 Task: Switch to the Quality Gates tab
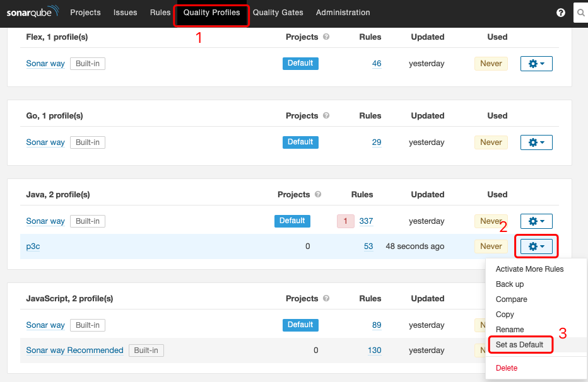[278, 12]
